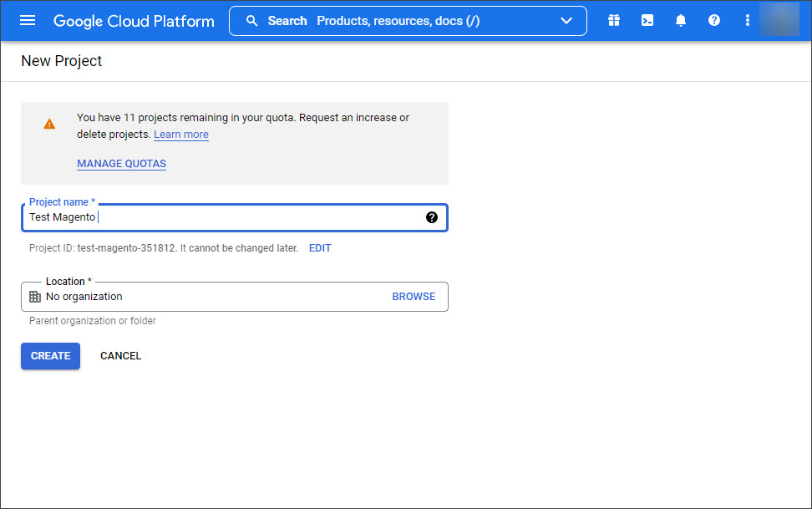Image resolution: width=812 pixels, height=509 pixels.
Task: Click the orange warning triangle icon
Action: tap(49, 124)
